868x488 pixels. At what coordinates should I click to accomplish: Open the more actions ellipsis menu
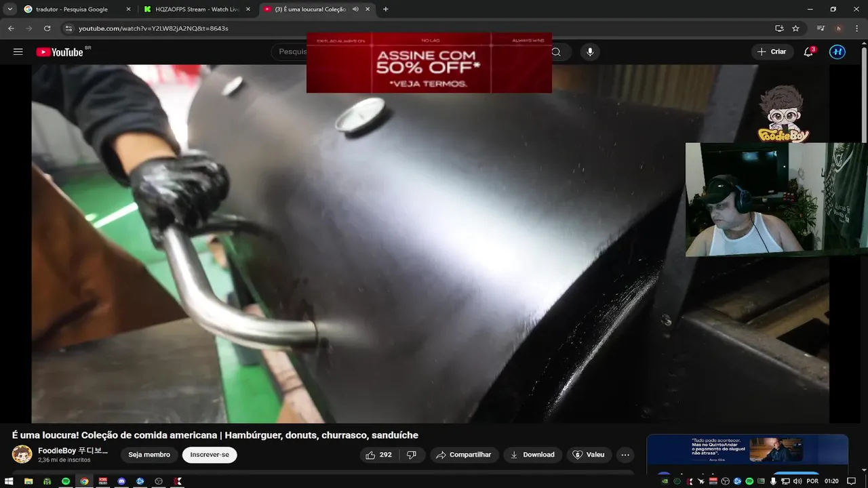pyautogui.click(x=625, y=455)
